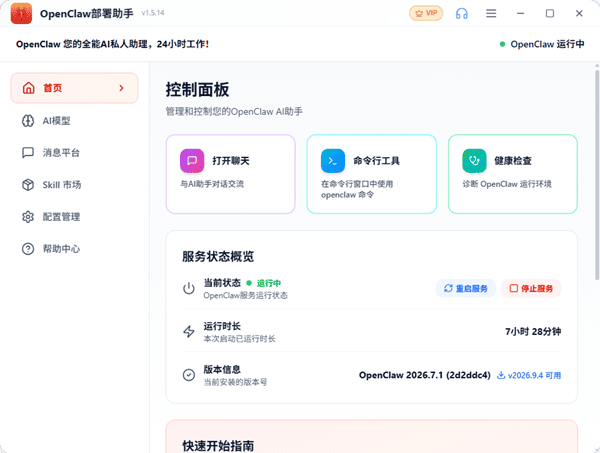
Task: Open Skill 市场 in the sidebar
Action: click(x=74, y=185)
